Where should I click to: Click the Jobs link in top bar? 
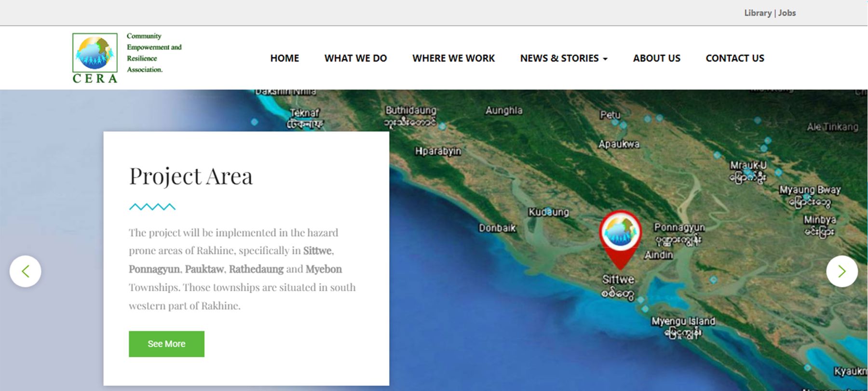[787, 13]
